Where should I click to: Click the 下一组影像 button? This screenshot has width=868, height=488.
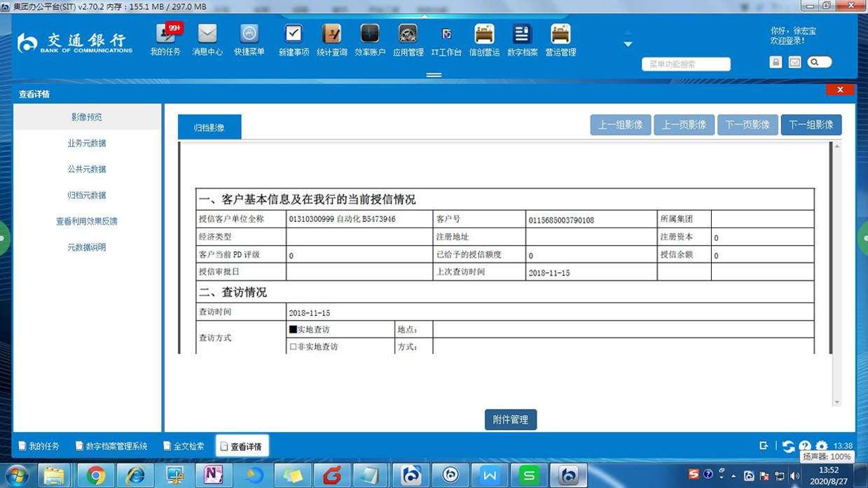[811, 125]
